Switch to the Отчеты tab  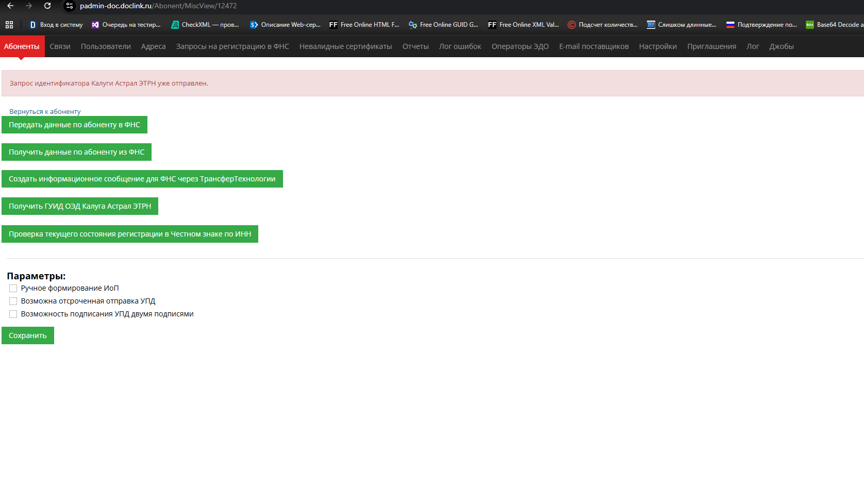pyautogui.click(x=416, y=46)
